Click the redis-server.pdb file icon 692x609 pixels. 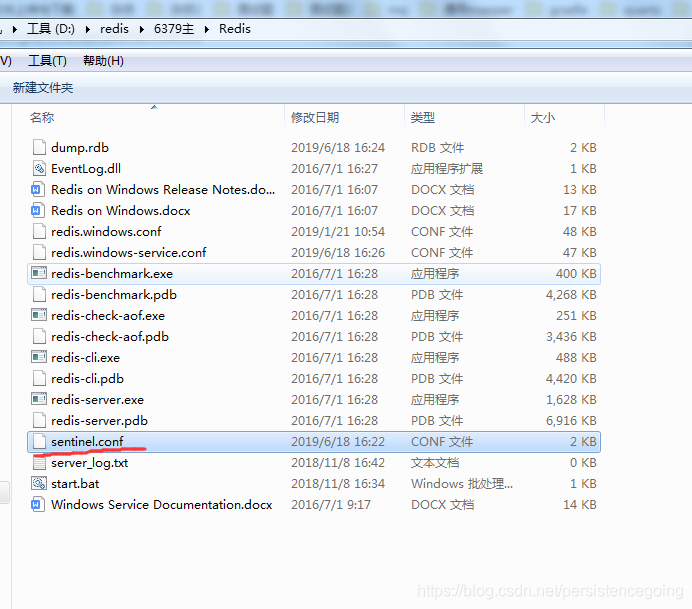pos(39,420)
